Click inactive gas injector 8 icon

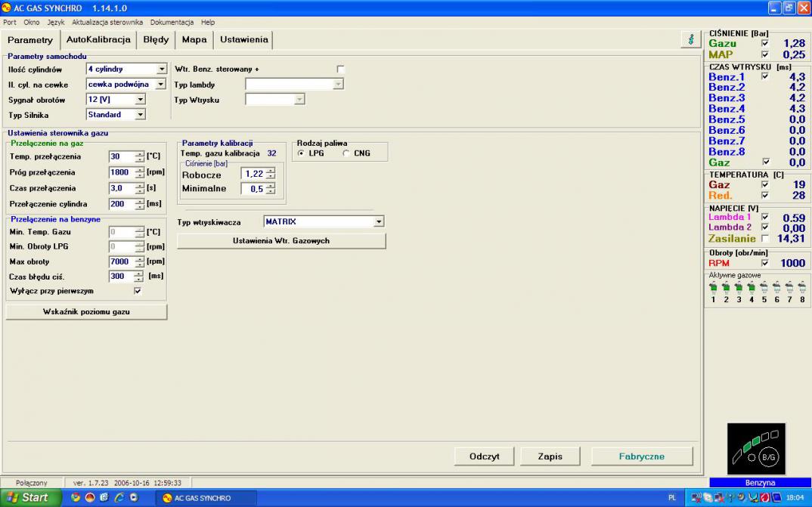[802, 288]
